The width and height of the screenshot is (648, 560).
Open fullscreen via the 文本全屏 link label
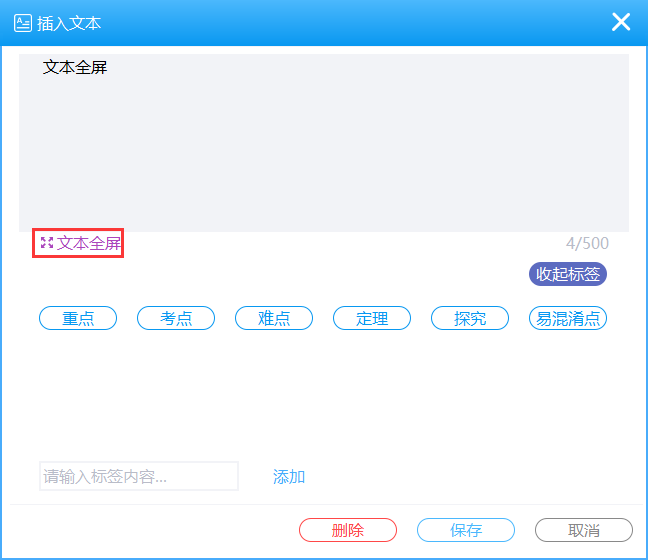click(89, 243)
